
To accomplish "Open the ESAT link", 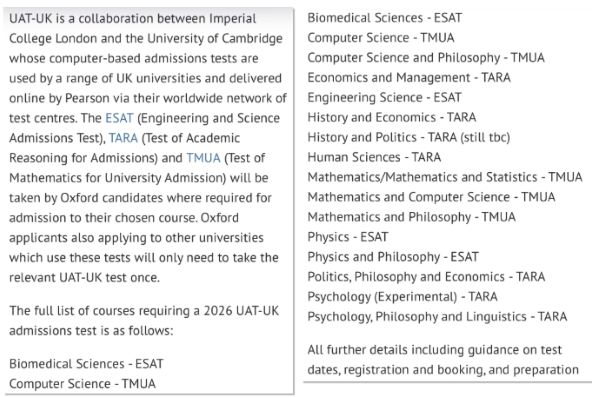I will point(119,118).
